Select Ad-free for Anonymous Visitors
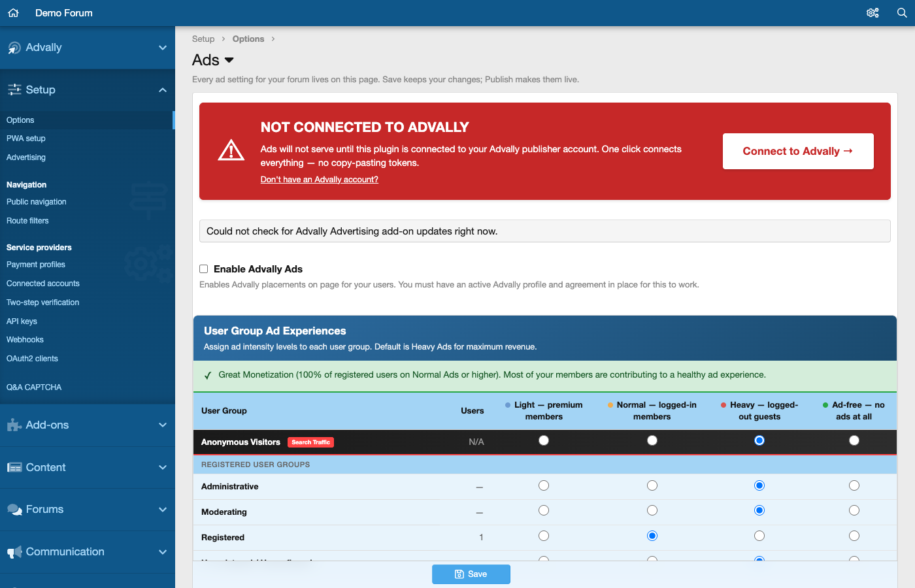 coord(854,441)
